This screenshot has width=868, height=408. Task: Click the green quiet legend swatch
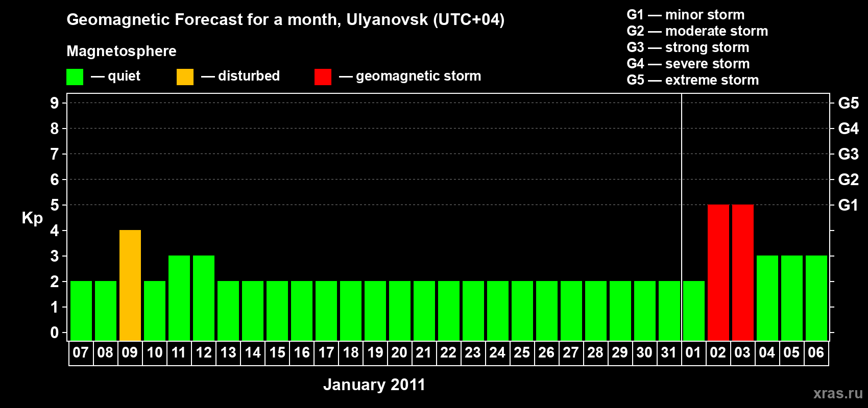(x=75, y=77)
